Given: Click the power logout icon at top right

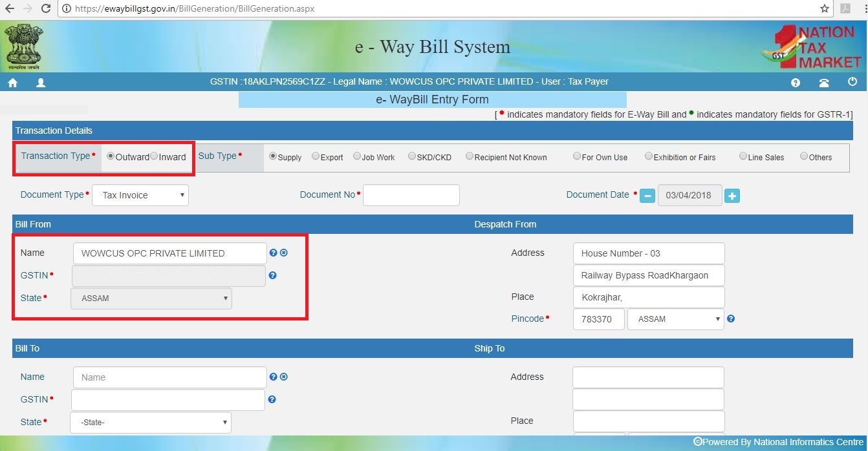Looking at the screenshot, I should pyautogui.click(x=852, y=82).
